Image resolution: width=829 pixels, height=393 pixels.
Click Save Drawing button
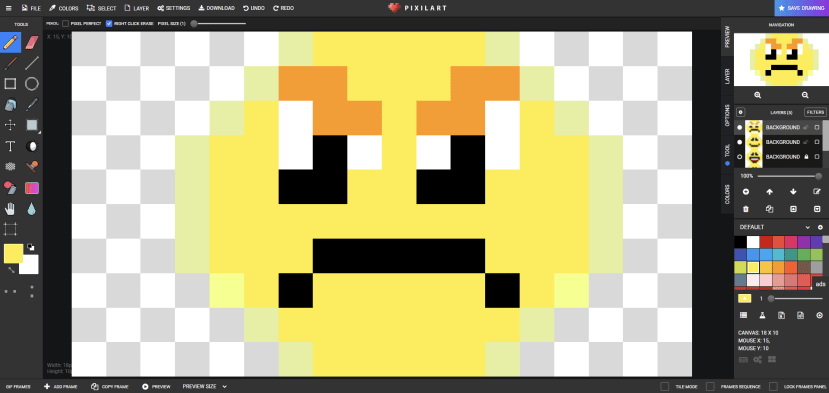[x=802, y=8]
